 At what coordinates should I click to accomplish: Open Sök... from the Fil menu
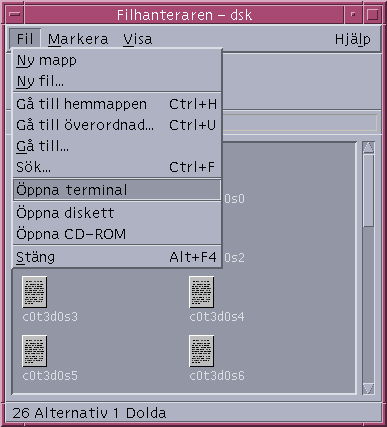tap(117, 167)
